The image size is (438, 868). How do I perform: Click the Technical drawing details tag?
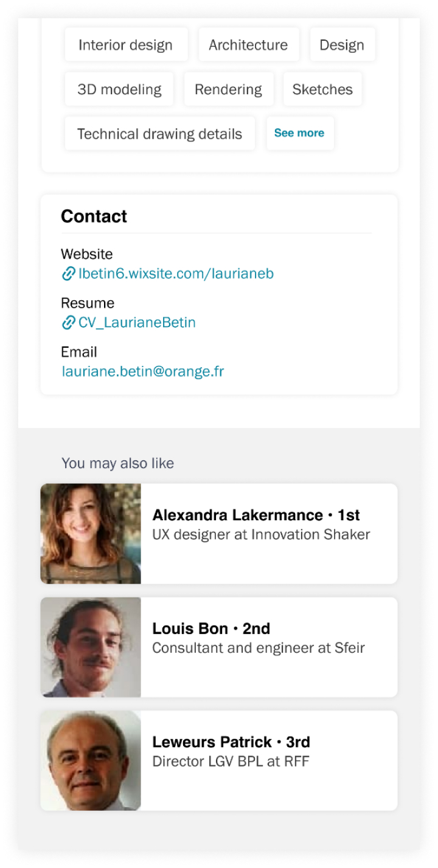point(159,134)
